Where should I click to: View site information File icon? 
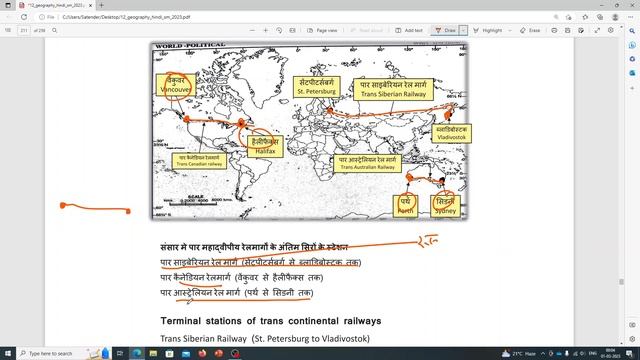point(47,17)
